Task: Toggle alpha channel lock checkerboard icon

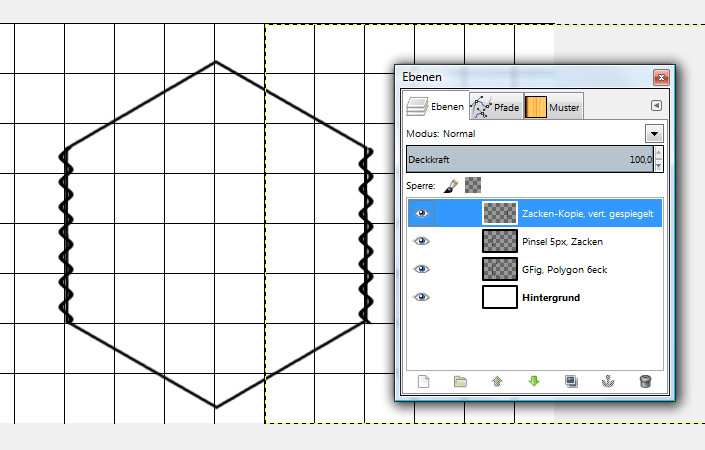Action: click(473, 185)
